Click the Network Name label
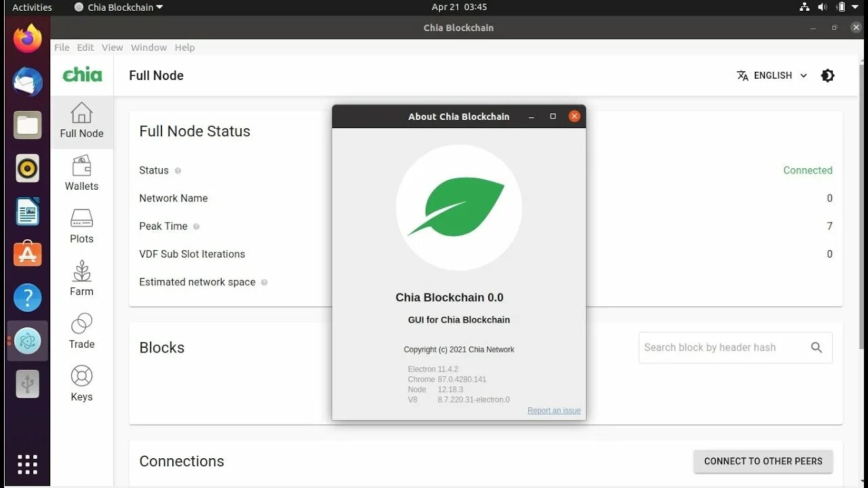The image size is (868, 488). click(174, 199)
